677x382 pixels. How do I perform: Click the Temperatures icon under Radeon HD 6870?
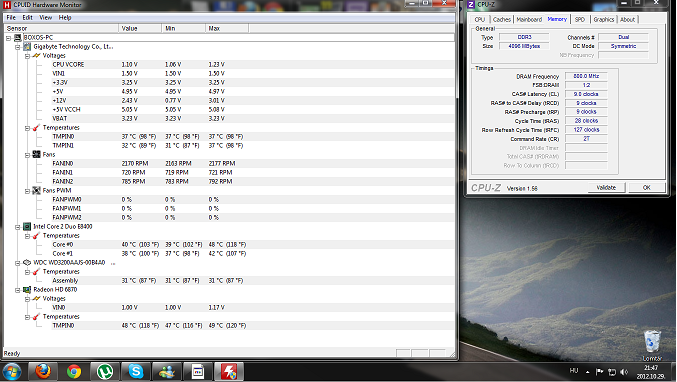[36, 317]
